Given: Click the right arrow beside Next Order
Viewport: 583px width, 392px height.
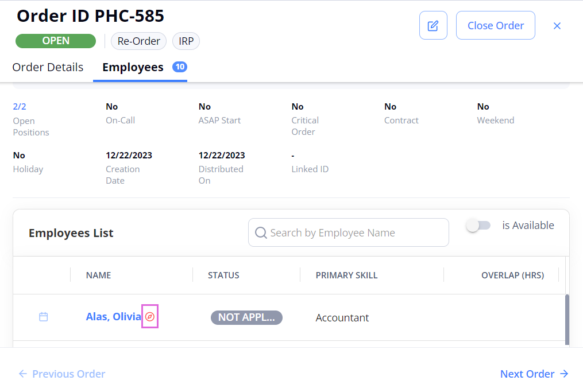Looking at the screenshot, I should (564, 374).
